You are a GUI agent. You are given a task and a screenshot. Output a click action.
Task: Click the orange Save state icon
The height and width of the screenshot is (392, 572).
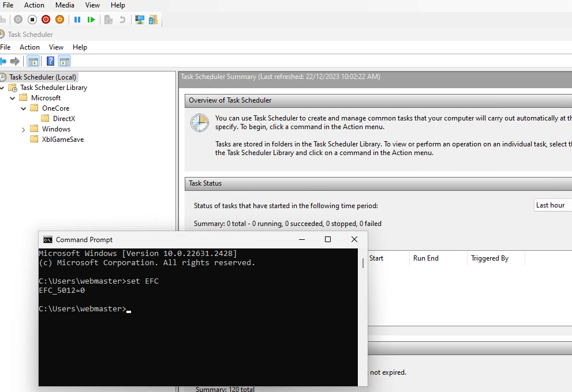click(59, 20)
